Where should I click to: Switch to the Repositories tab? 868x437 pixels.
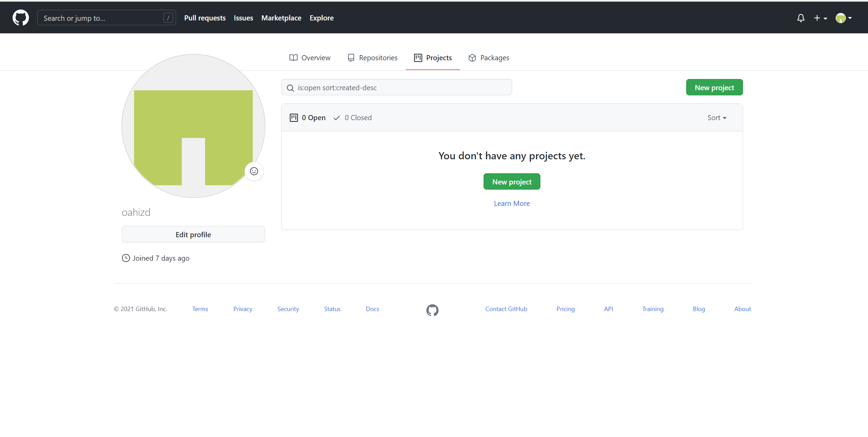coord(373,58)
